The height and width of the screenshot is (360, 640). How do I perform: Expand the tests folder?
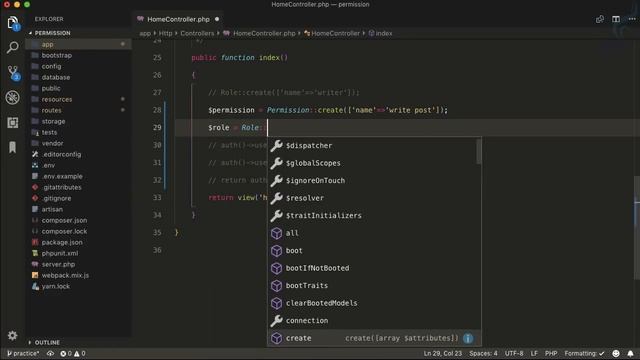click(49, 132)
